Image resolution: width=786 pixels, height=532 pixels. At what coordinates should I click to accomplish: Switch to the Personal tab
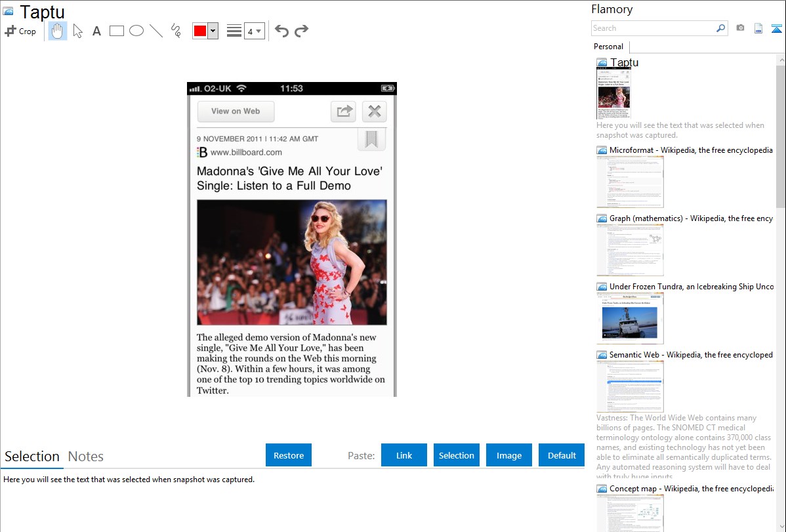pyautogui.click(x=609, y=47)
